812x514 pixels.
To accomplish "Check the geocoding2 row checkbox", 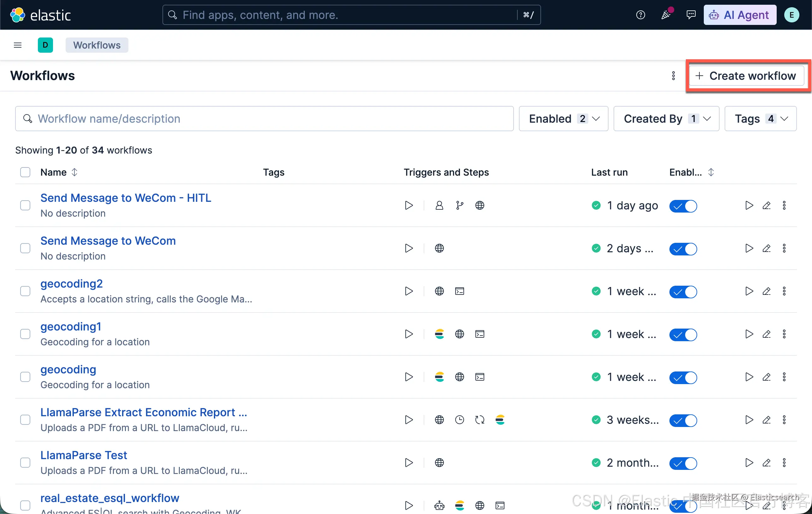I will pos(25,291).
